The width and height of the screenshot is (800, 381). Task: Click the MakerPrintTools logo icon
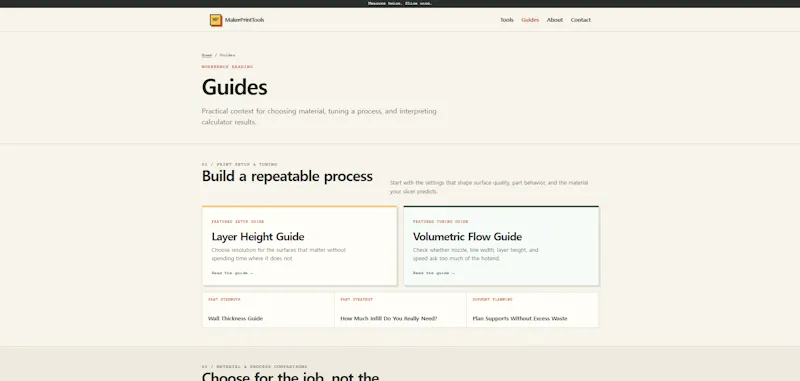pos(216,20)
